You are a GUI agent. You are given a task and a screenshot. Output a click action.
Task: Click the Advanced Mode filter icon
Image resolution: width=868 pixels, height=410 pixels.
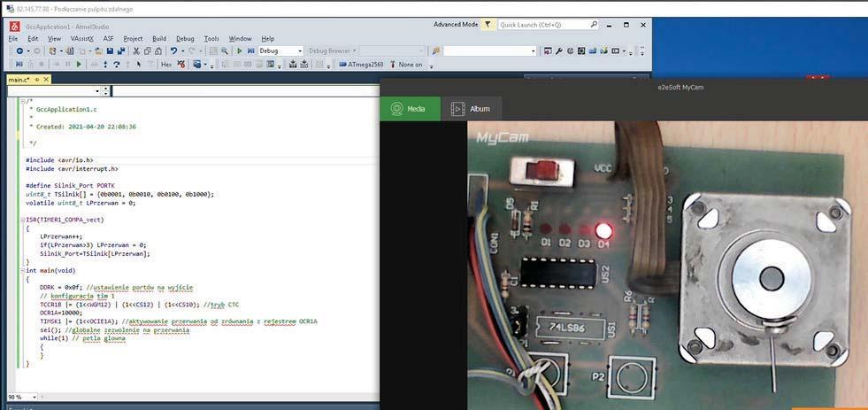(488, 25)
